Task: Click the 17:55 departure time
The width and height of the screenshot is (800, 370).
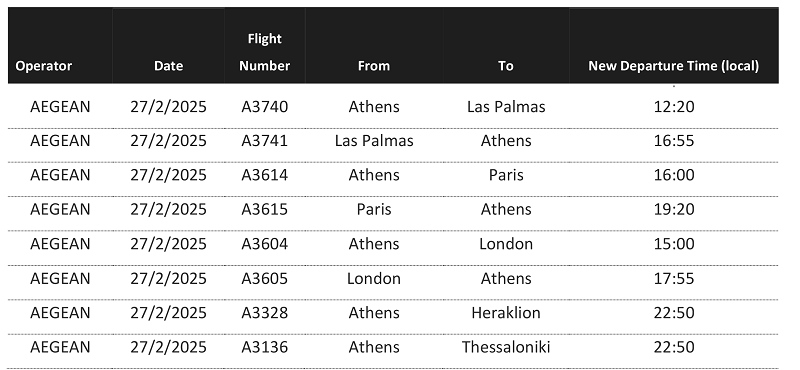Action: [674, 279]
